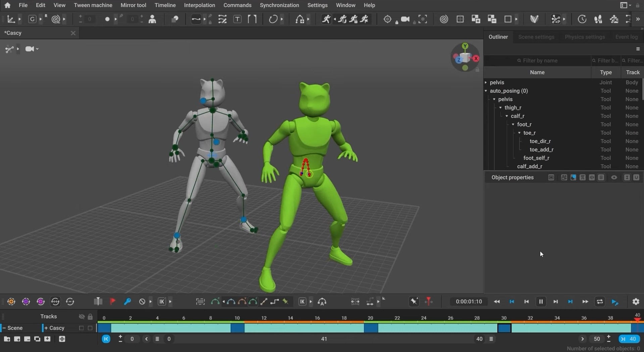Click the V-shaped logo tool icon
Screen dimensions: 644x352
(x=534, y=19)
